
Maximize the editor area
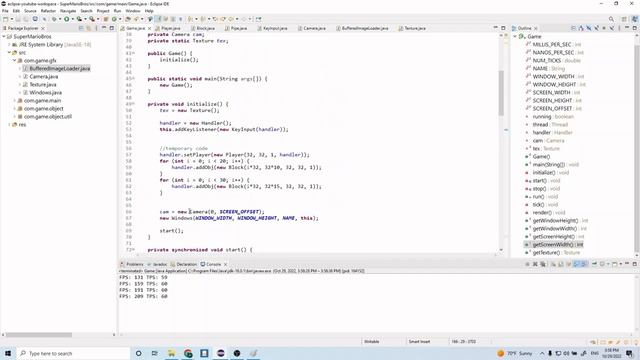[x=503, y=28]
